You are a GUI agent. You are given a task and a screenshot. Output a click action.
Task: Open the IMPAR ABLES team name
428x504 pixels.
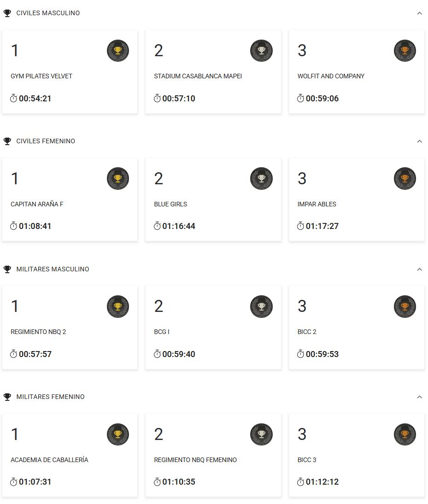tap(317, 204)
